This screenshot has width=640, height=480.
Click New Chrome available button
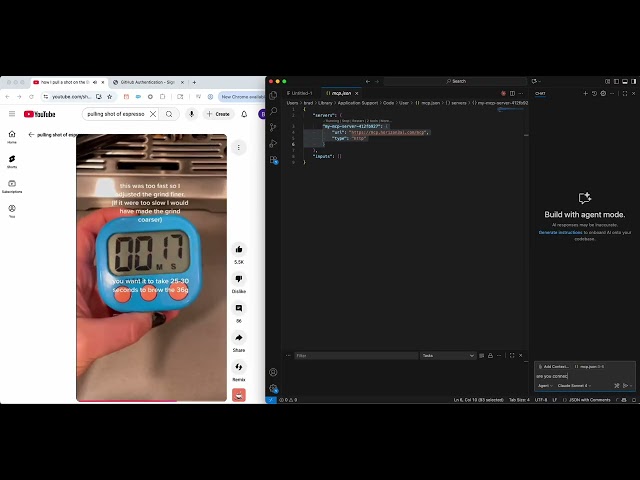click(241, 97)
